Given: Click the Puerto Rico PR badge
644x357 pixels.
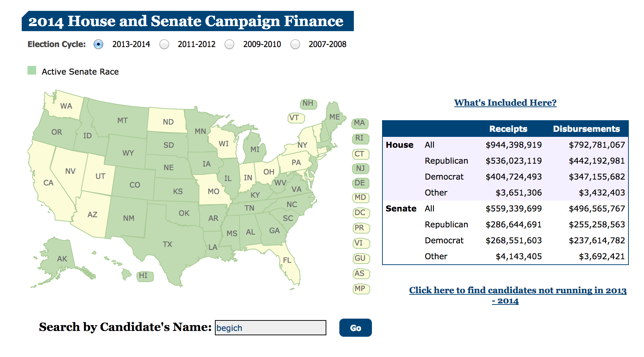Looking at the screenshot, I should (360, 228).
